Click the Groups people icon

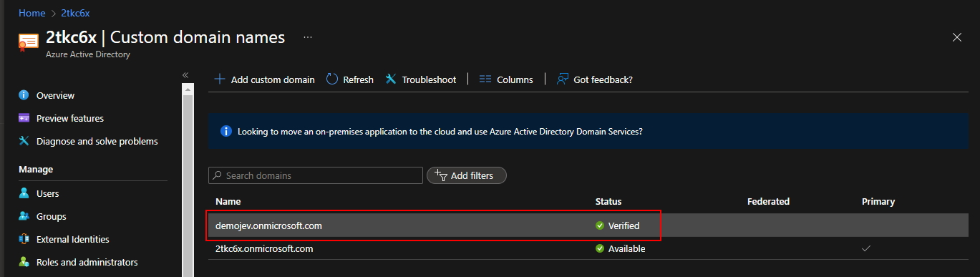click(24, 216)
